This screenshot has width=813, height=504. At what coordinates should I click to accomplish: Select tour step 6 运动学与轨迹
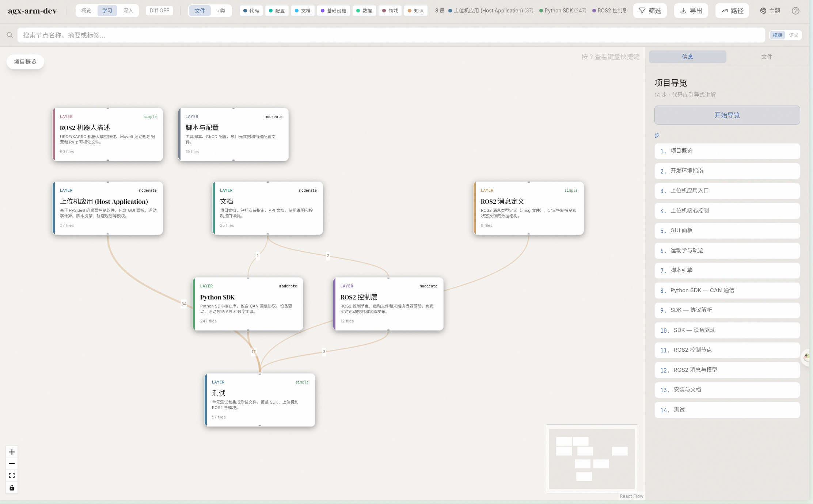pos(727,251)
